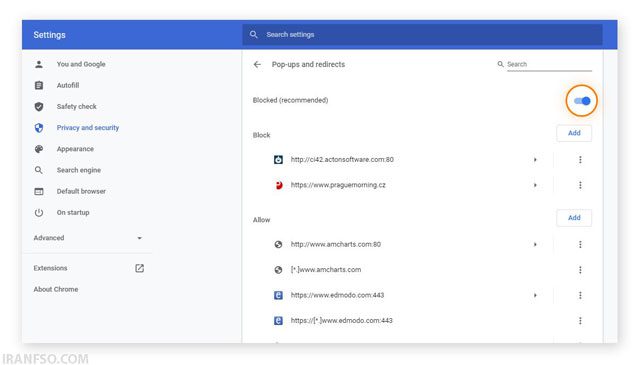Click the power icon beside On startup

(39, 213)
